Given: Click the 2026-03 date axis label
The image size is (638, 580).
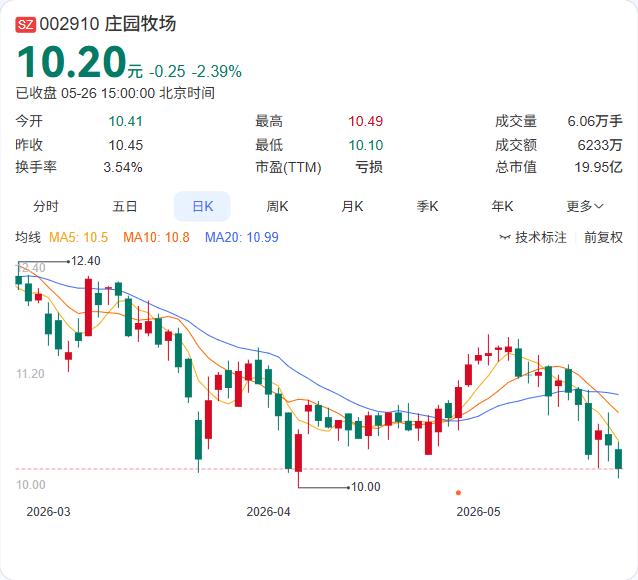Looking at the screenshot, I should (48, 512).
